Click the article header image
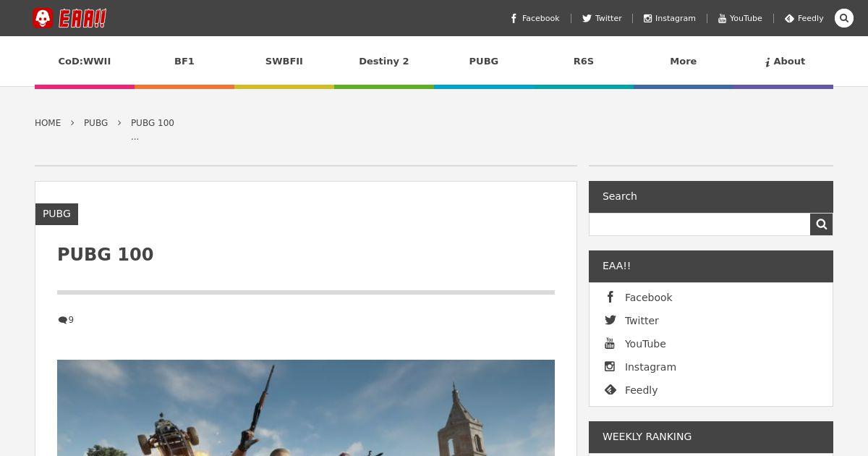This screenshot has width=868, height=456. click(306, 408)
